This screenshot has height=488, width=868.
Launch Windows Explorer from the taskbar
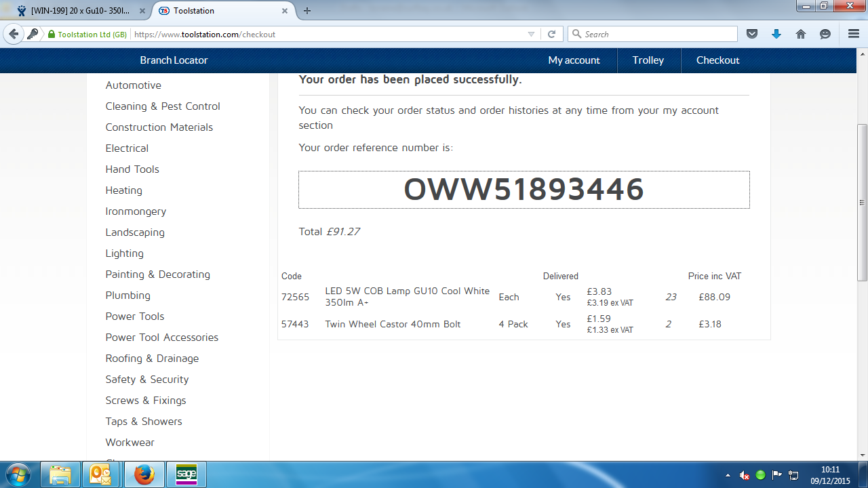pyautogui.click(x=60, y=474)
